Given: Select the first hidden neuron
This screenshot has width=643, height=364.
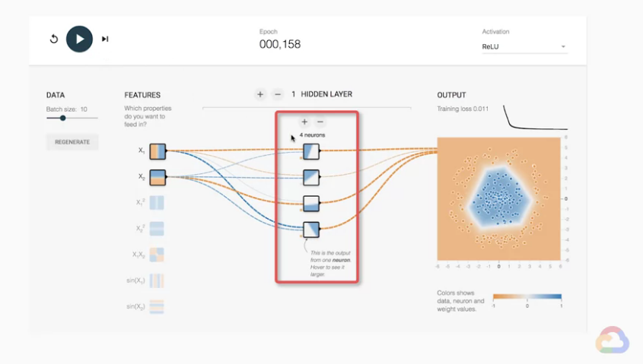Looking at the screenshot, I should pos(311,151).
